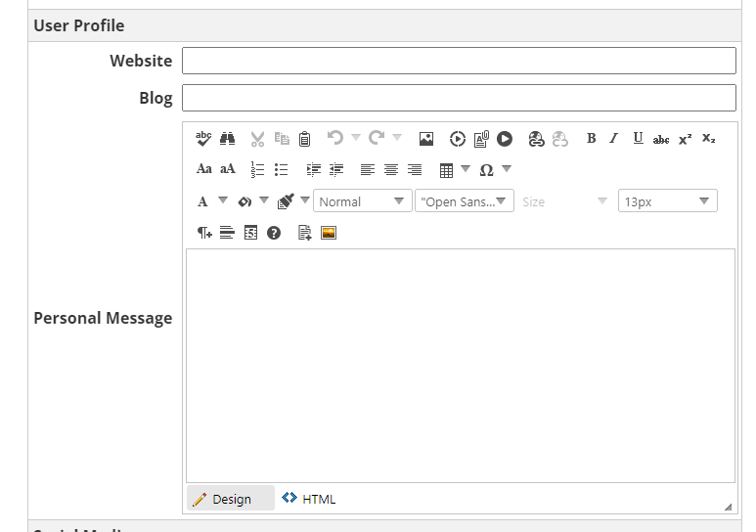Open Find and Replace binoculars tool
This screenshot has width=756, height=532.
coord(227,139)
